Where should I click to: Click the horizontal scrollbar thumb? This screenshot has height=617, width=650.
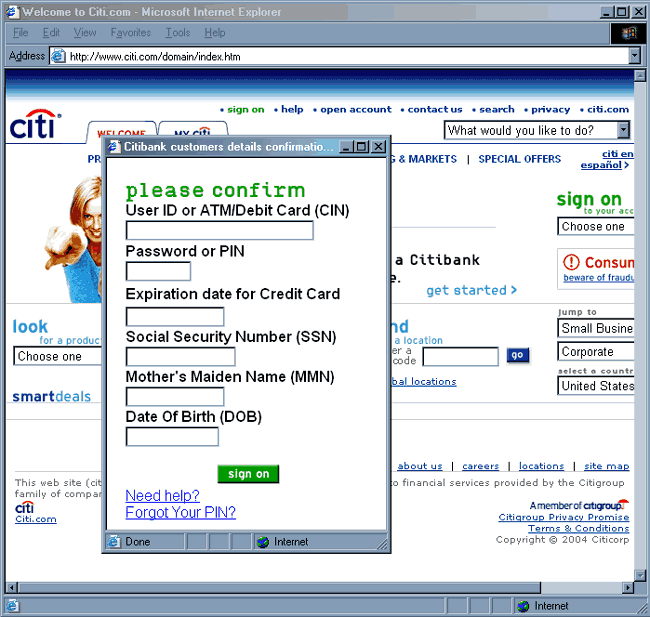pyautogui.click(x=279, y=587)
